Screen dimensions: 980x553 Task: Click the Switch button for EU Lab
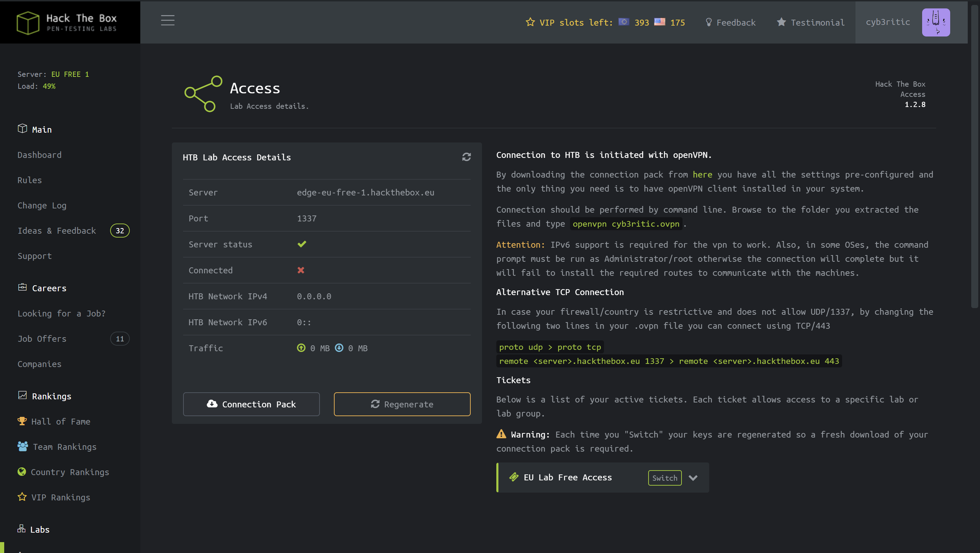pos(665,478)
